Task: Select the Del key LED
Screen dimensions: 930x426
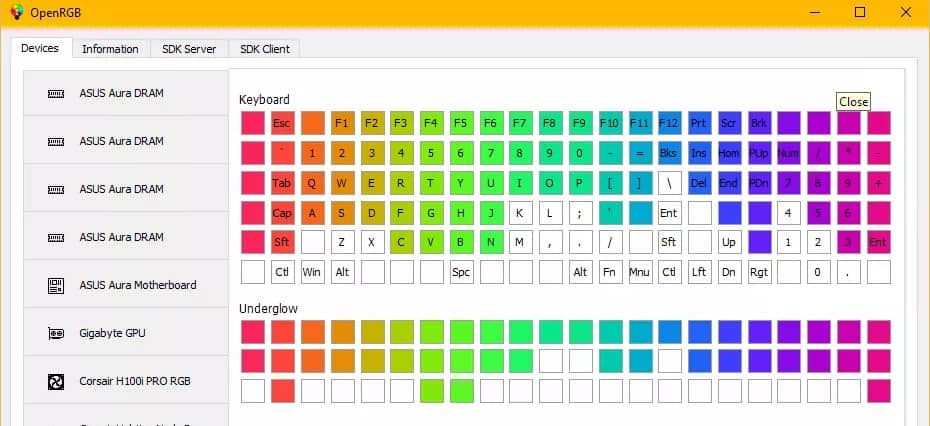Action: (x=700, y=183)
